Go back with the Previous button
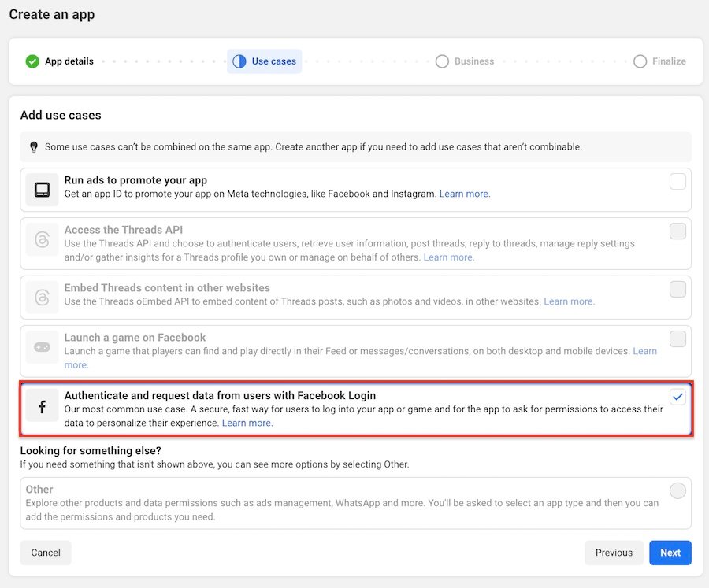Image resolution: width=709 pixels, height=588 pixels. (614, 553)
